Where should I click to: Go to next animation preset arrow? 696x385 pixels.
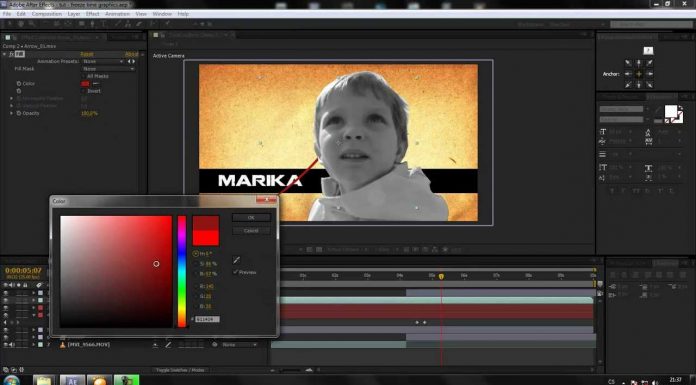(x=134, y=61)
